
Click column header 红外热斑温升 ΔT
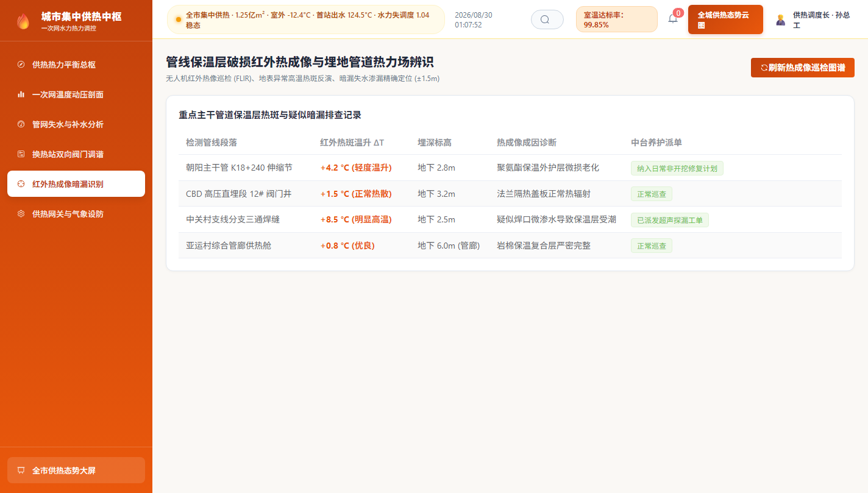tap(352, 143)
